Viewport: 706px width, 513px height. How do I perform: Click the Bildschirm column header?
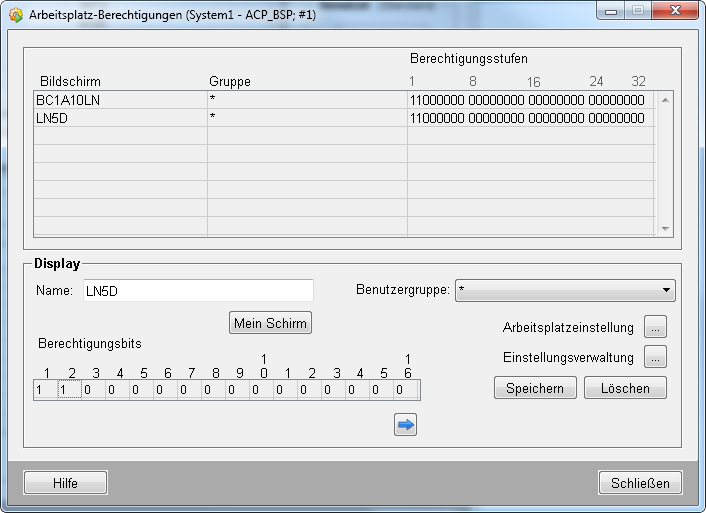click(x=70, y=81)
